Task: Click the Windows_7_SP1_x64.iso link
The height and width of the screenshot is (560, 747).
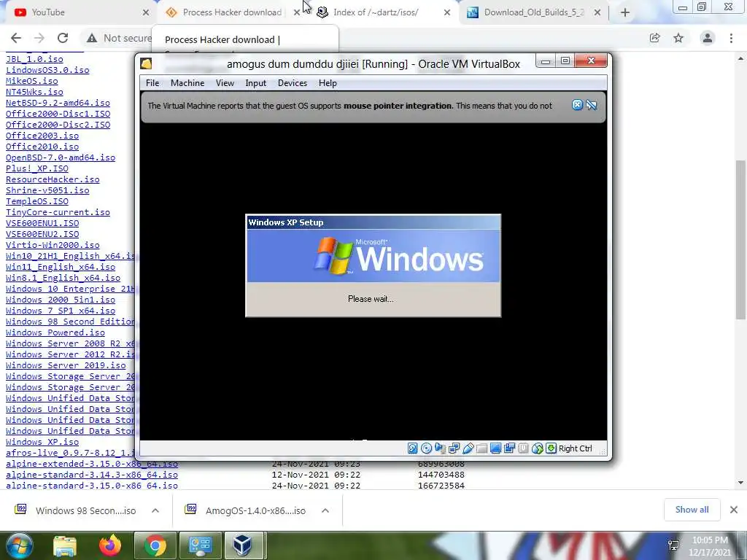Action: (x=61, y=311)
